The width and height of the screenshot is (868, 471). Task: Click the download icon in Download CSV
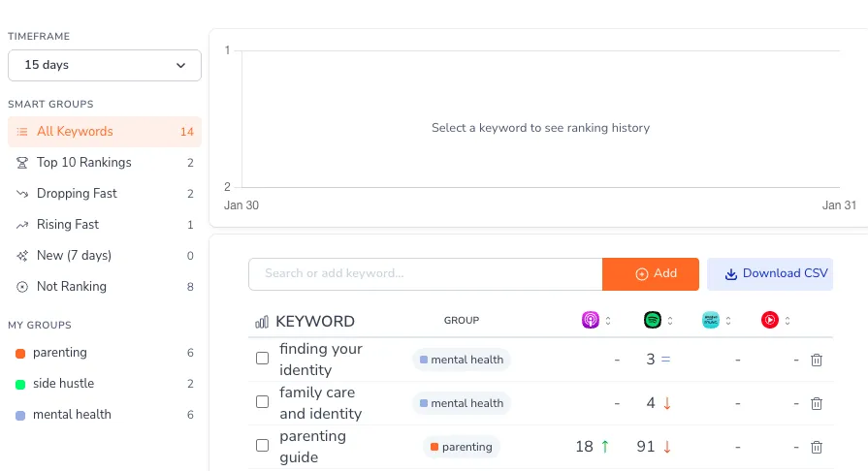pos(731,274)
